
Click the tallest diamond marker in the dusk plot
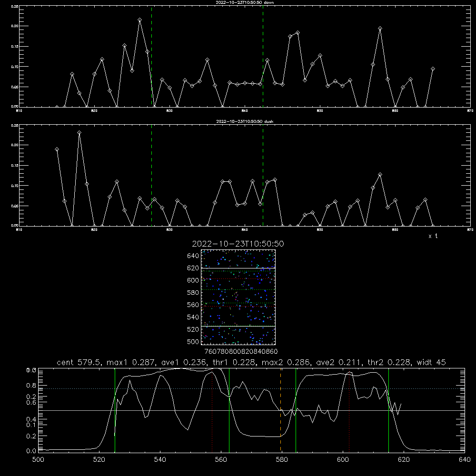[79, 133]
